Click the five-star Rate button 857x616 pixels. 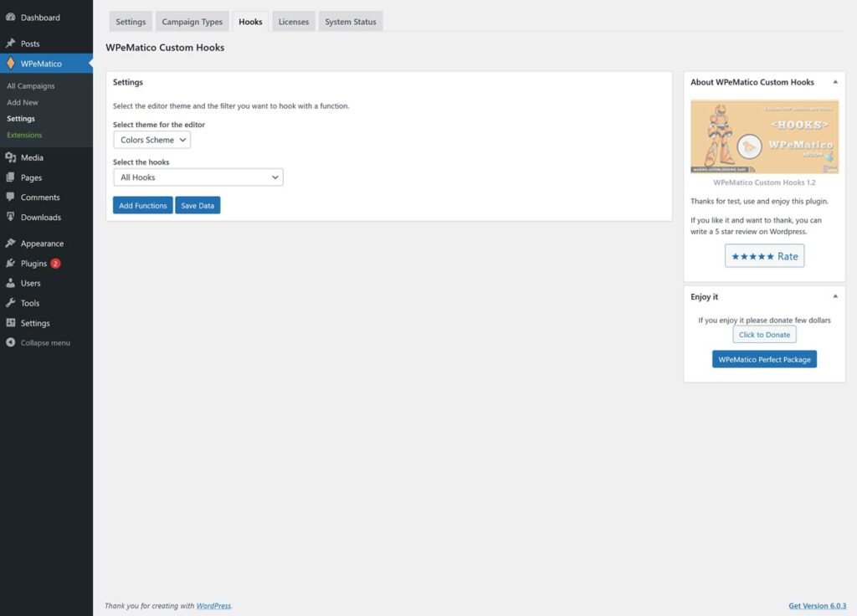pyautogui.click(x=765, y=256)
